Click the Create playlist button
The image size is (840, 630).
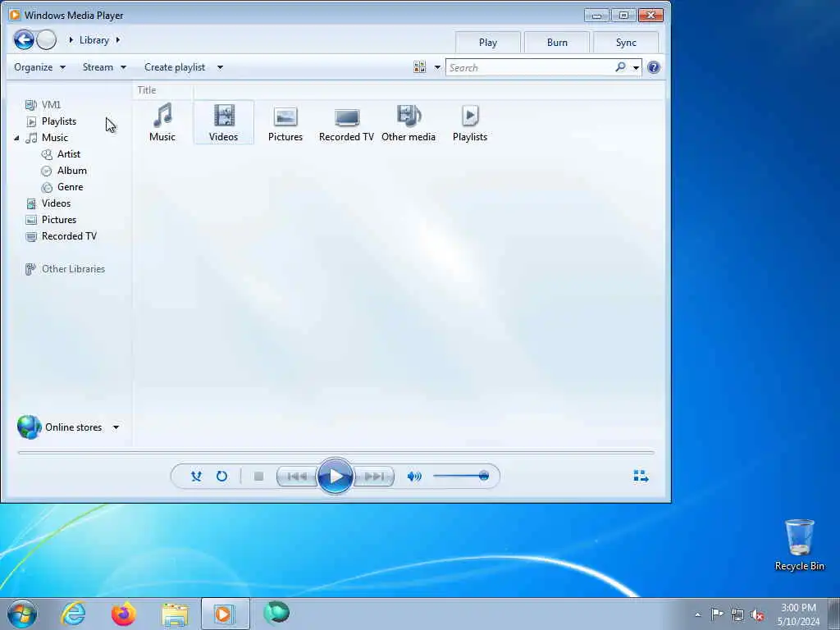tap(175, 67)
